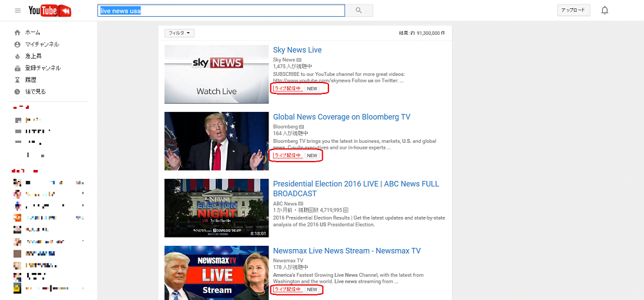The width and height of the screenshot is (644, 300).
Task: Click the ABC News channel name
Action: tap(285, 204)
